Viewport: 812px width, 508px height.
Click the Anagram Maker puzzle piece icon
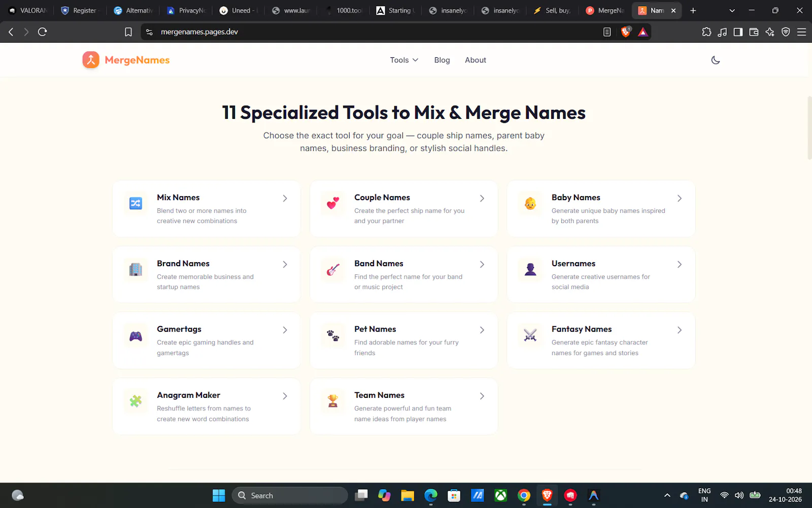click(x=136, y=401)
